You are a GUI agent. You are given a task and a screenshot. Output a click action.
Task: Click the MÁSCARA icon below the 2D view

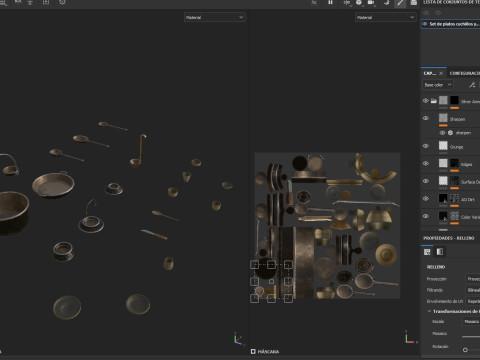tap(253, 351)
